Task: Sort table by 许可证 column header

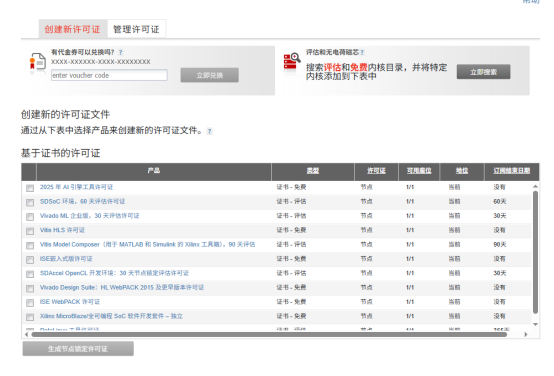Action: pos(376,171)
